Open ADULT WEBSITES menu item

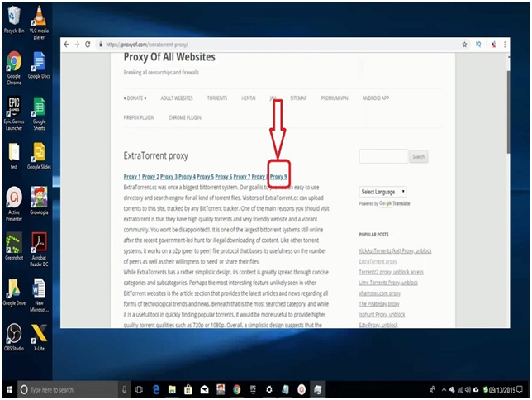click(177, 98)
